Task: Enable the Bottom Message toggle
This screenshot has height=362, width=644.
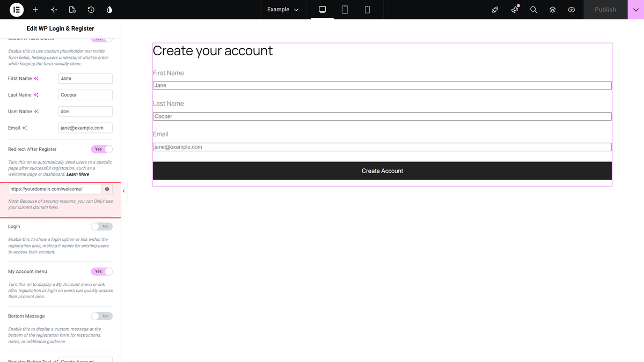Action: click(x=102, y=316)
